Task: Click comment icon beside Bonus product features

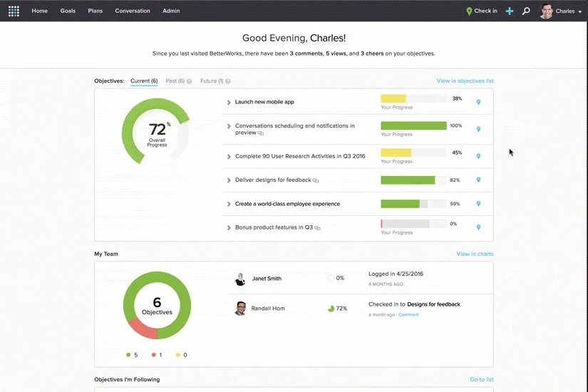Action: tap(317, 228)
